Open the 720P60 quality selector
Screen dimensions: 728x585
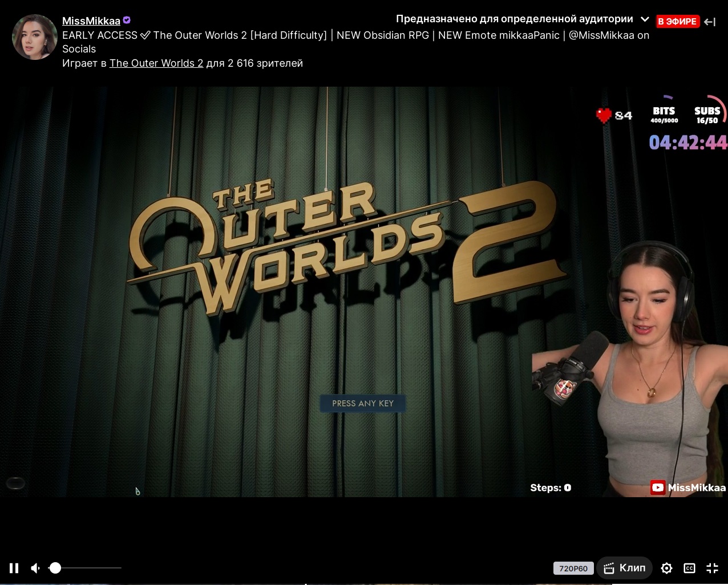click(x=573, y=568)
